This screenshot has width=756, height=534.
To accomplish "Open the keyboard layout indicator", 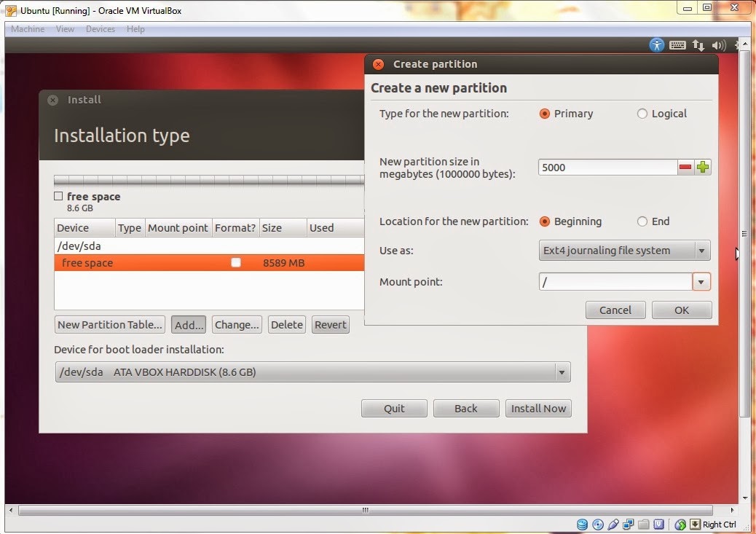I will tap(677, 45).
